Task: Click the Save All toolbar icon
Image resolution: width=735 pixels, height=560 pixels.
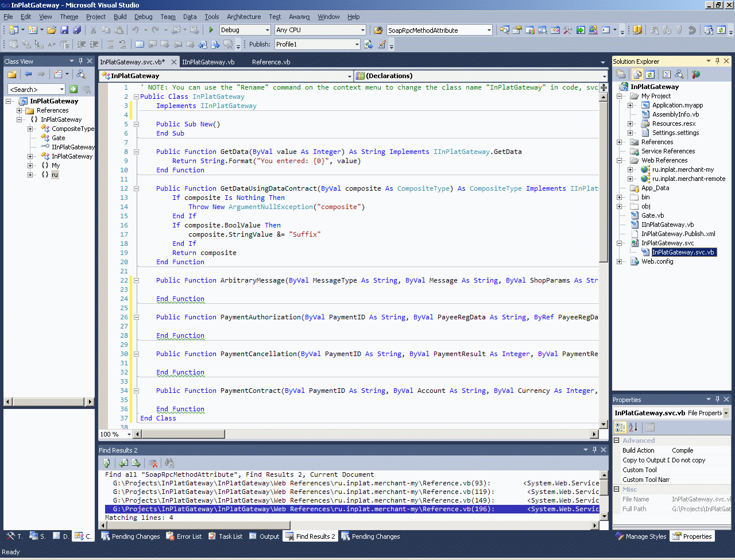Action: pos(77,30)
